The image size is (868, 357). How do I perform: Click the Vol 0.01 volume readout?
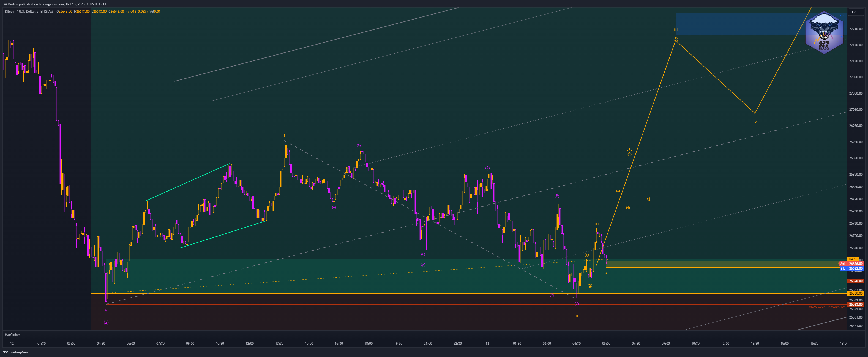(x=155, y=12)
